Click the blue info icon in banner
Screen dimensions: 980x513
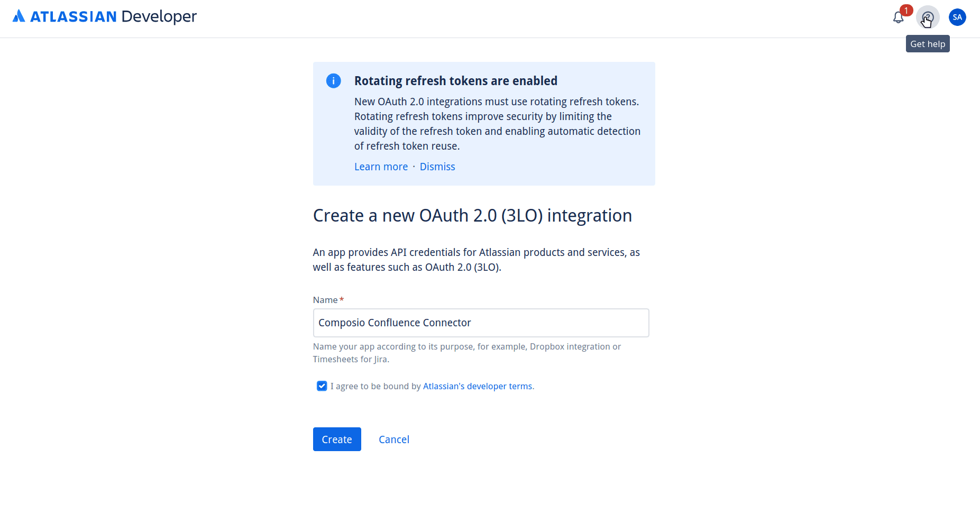point(333,81)
